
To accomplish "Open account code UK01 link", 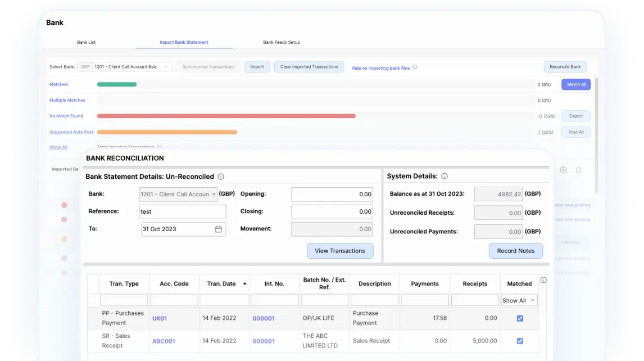I will (160, 318).
